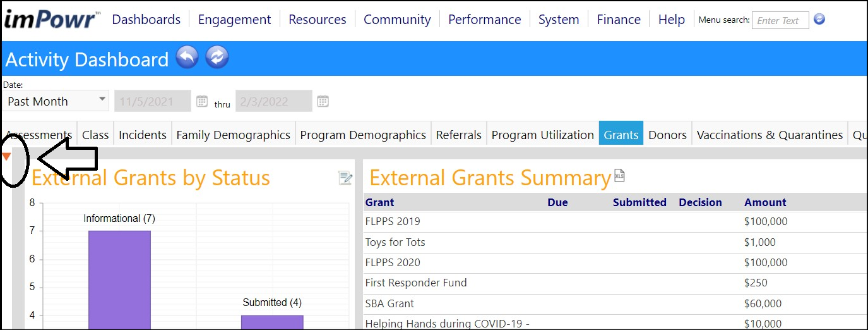Click the imPowr logo
Screen dimensions: 868x330
click(x=52, y=20)
